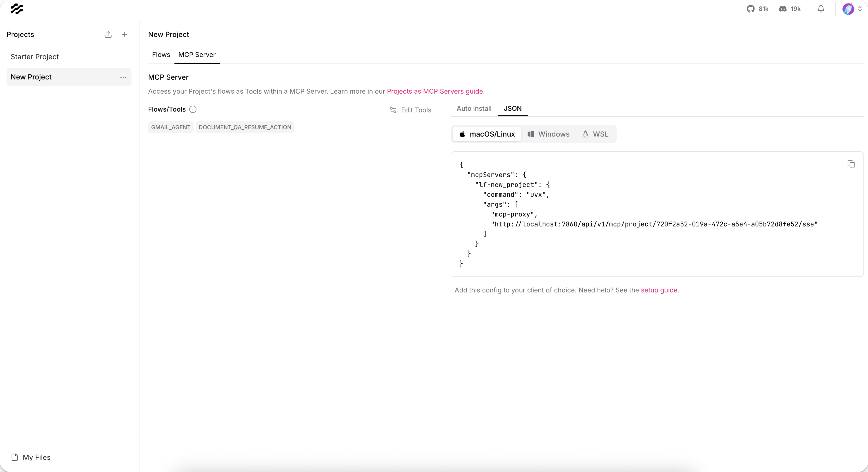Open the notifications bell
Image resolution: width=868 pixels, height=472 pixels.
pyautogui.click(x=821, y=9)
